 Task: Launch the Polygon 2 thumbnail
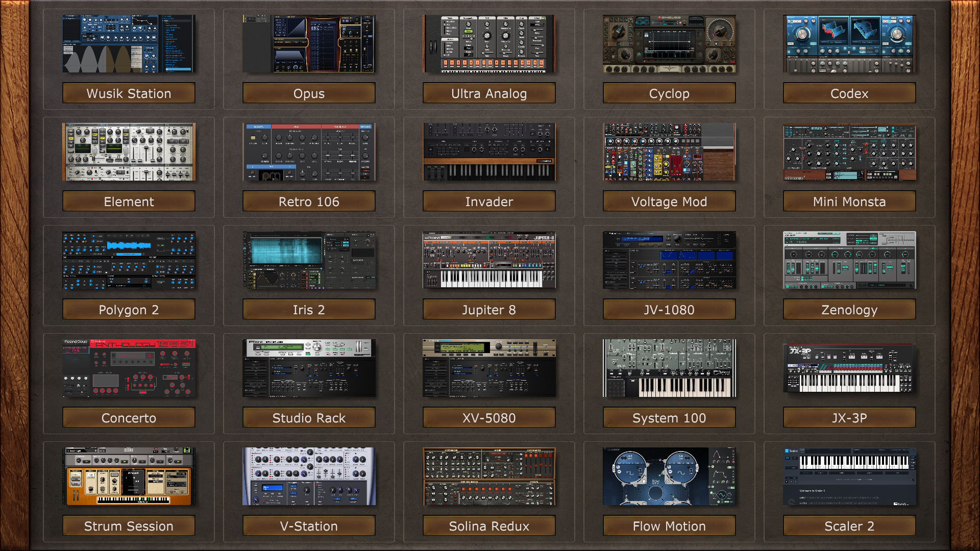[129, 260]
